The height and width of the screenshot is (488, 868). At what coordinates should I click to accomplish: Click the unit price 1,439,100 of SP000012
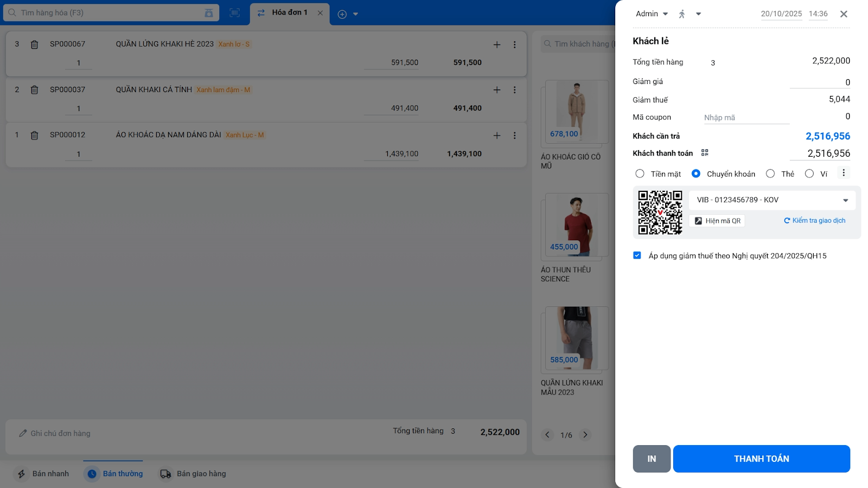pyautogui.click(x=392, y=154)
